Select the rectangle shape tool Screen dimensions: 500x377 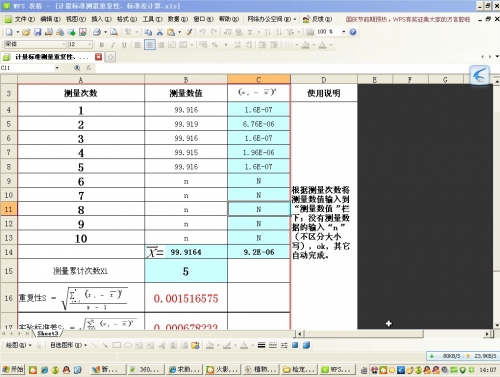(117, 345)
